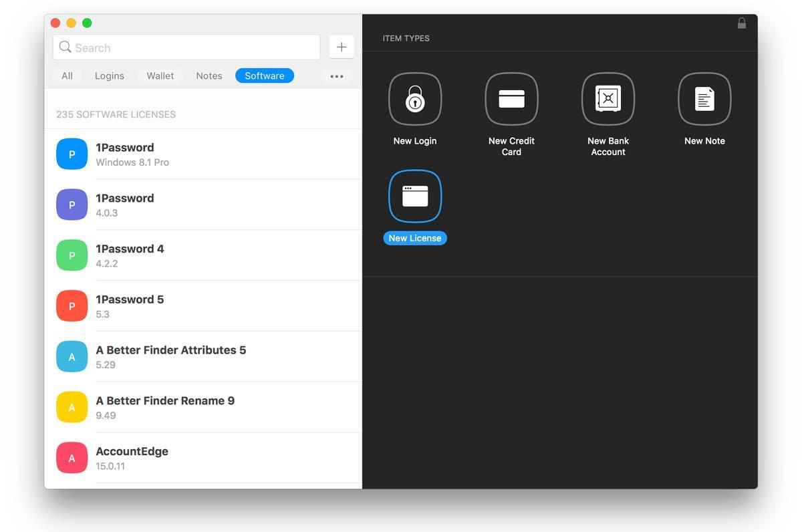The height and width of the screenshot is (532, 802).
Task: Click the 4.2.2 version text
Action: click(x=107, y=264)
